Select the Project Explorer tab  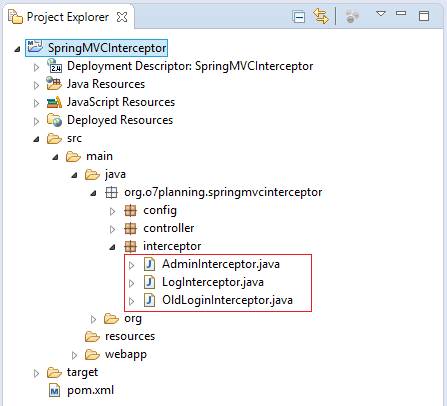pos(68,17)
